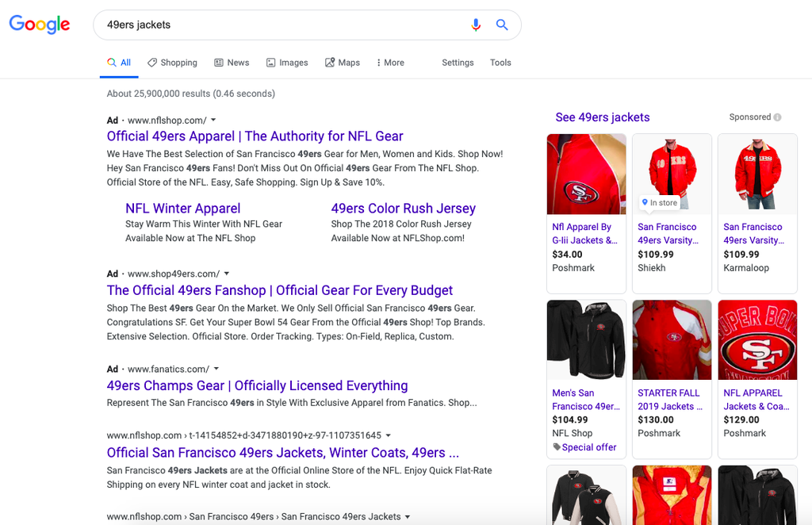Open 'The Official 49ers Fanshop' ad link
This screenshot has width=812, height=525.
click(280, 290)
